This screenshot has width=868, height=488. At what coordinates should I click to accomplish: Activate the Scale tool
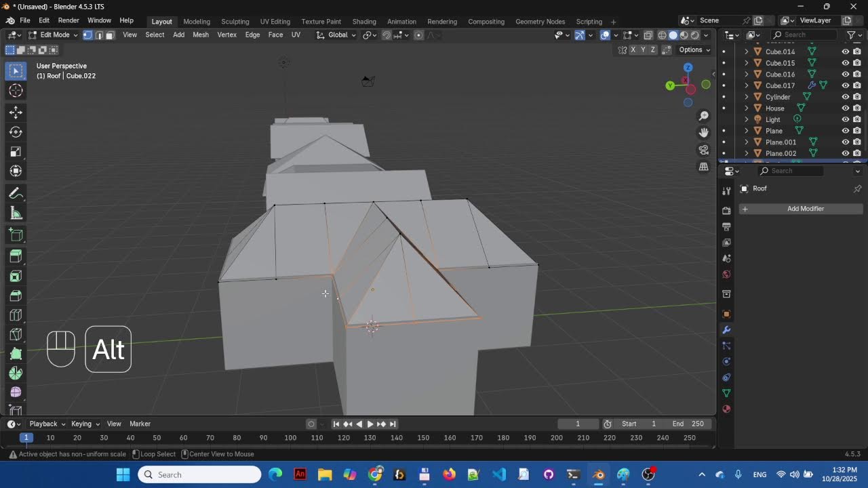tap(16, 152)
